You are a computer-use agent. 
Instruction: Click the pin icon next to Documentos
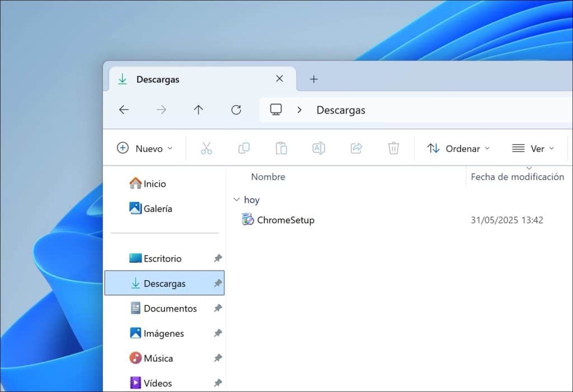(218, 308)
